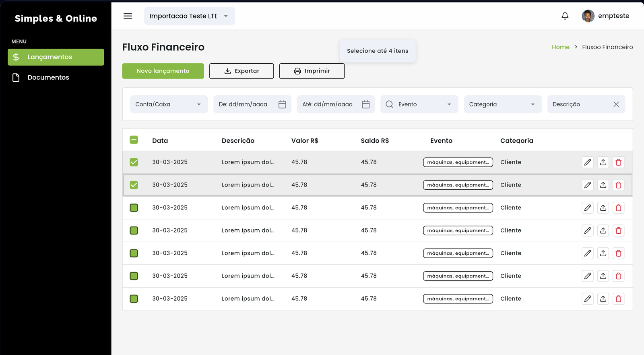Screen dimensions: 644x355
Task: Expand the Categoria filter dropdown
Action: pyautogui.click(x=503, y=104)
